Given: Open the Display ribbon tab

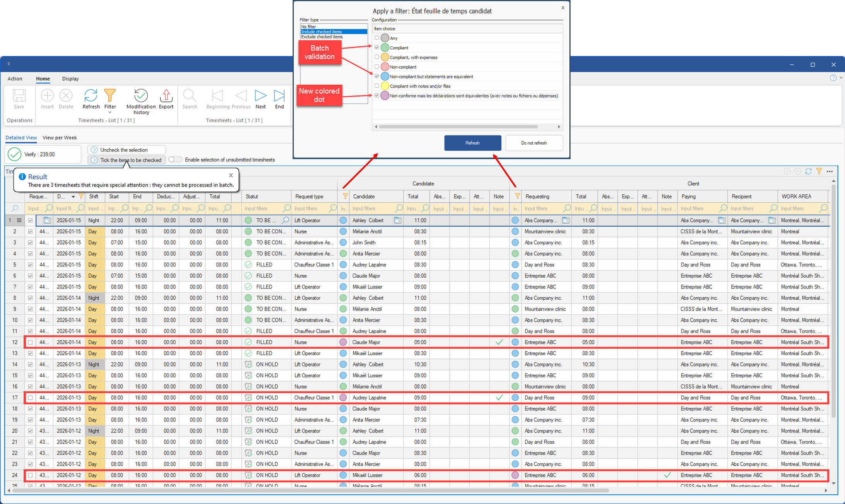Looking at the screenshot, I should point(70,78).
